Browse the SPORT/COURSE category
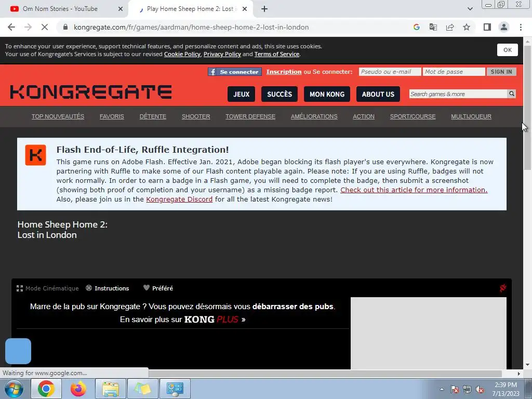532x399 pixels. [413, 116]
